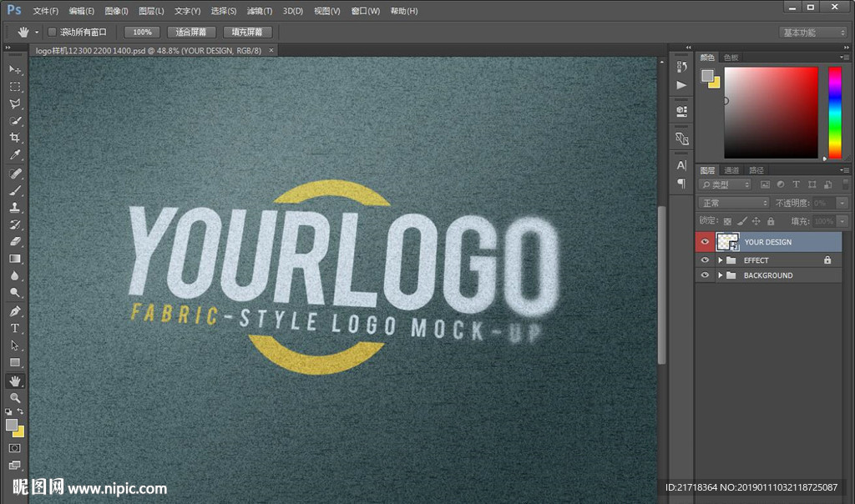
Task: Switch to the Paths tab
Action: tap(756, 170)
